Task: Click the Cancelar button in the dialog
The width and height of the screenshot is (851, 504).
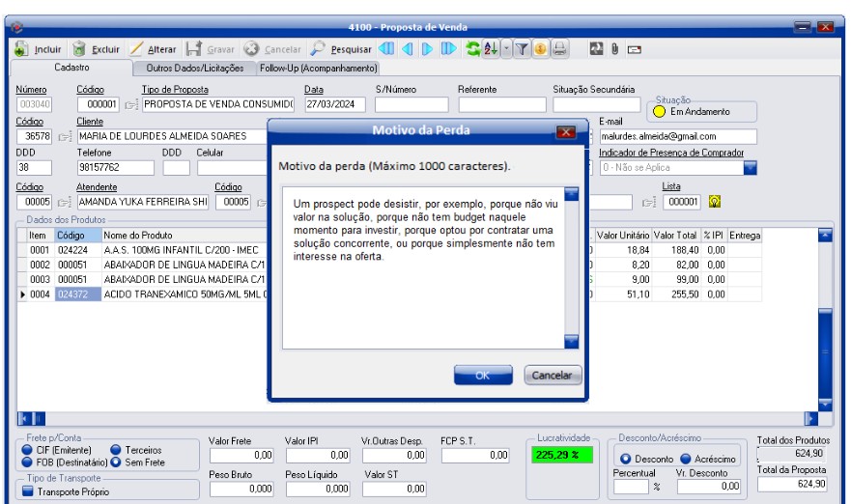Action: coord(553,376)
